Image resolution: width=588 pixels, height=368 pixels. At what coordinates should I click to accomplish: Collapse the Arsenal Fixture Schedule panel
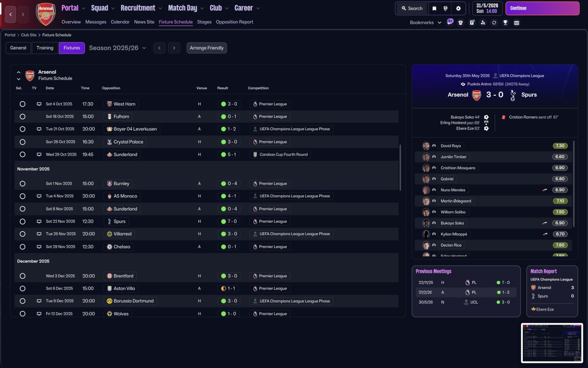coord(18,72)
